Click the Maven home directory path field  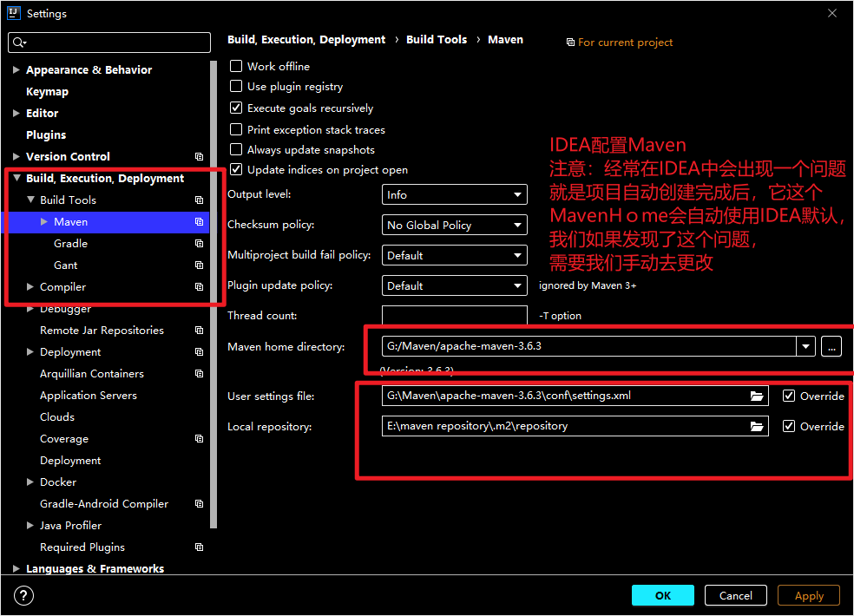pos(588,346)
